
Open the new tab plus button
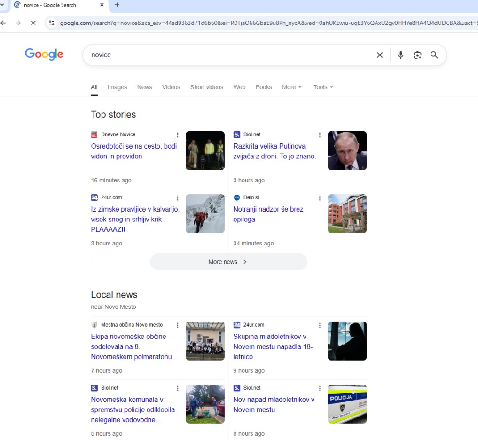(x=117, y=5)
